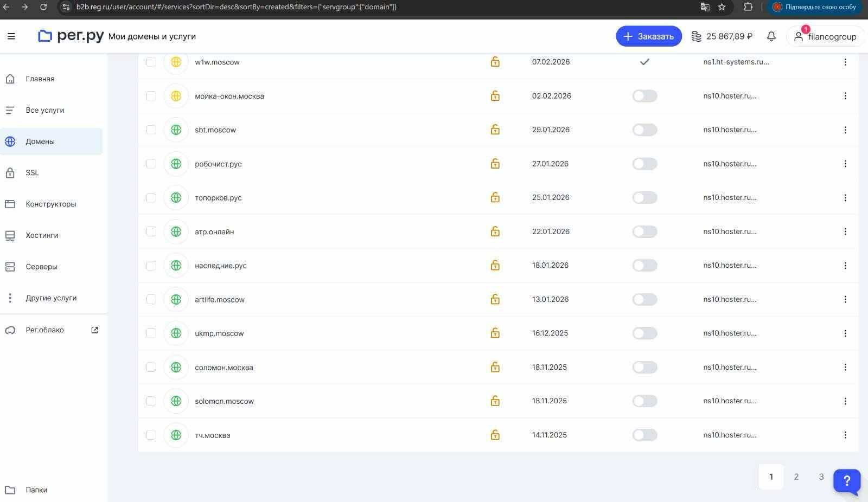
Task: Open the browser extensions puzzle icon
Action: coord(748,7)
